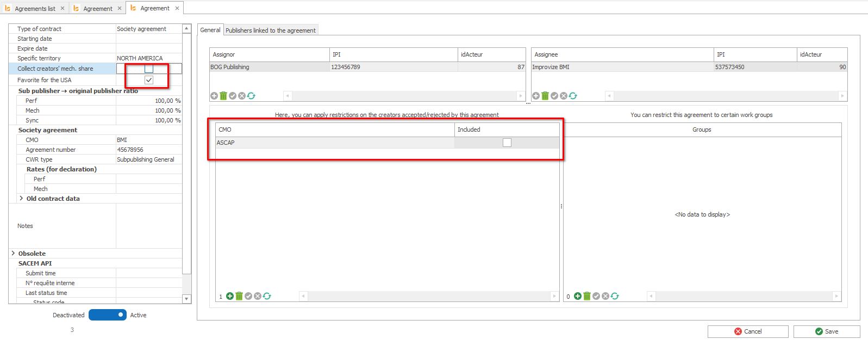Click the add icon under the Assignor grid
Screen dimensions: 868x345
(214, 96)
